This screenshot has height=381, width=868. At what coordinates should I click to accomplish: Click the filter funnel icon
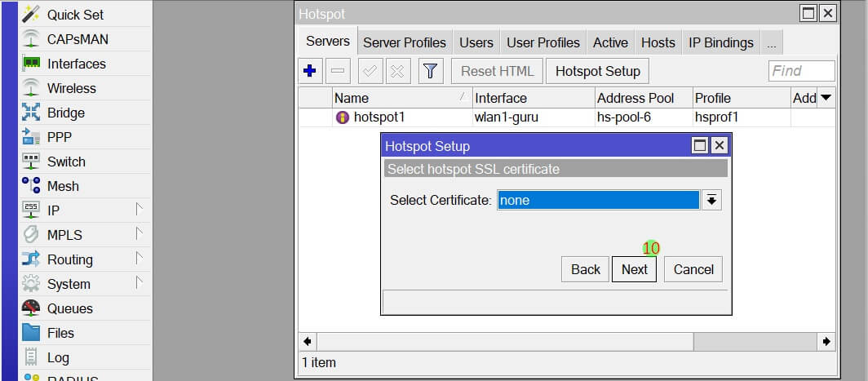(x=431, y=71)
